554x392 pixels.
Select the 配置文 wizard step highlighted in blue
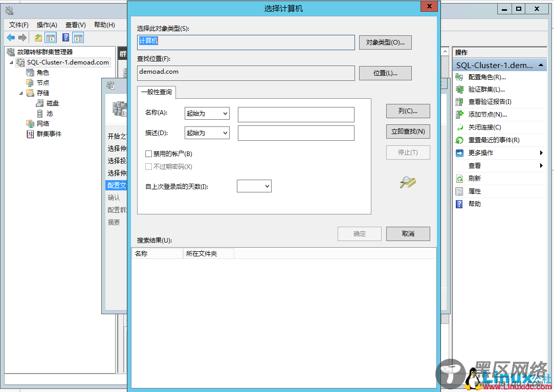116,185
